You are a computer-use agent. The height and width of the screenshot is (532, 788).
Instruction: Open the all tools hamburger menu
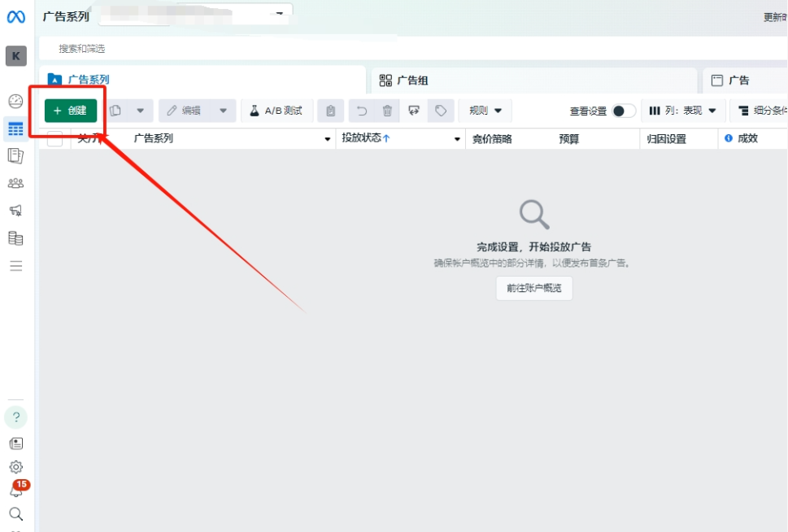pyautogui.click(x=16, y=265)
